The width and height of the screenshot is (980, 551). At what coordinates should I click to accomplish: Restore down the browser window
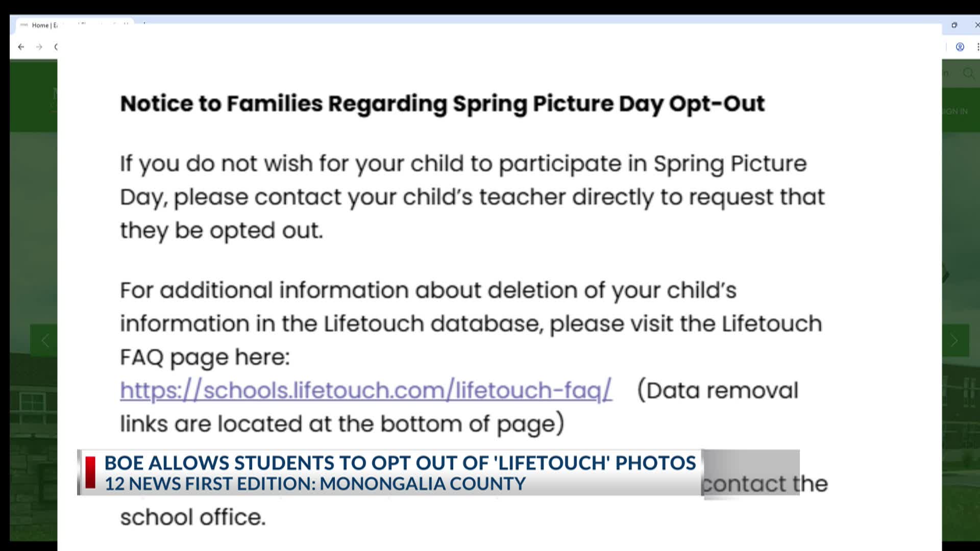pos(954,25)
